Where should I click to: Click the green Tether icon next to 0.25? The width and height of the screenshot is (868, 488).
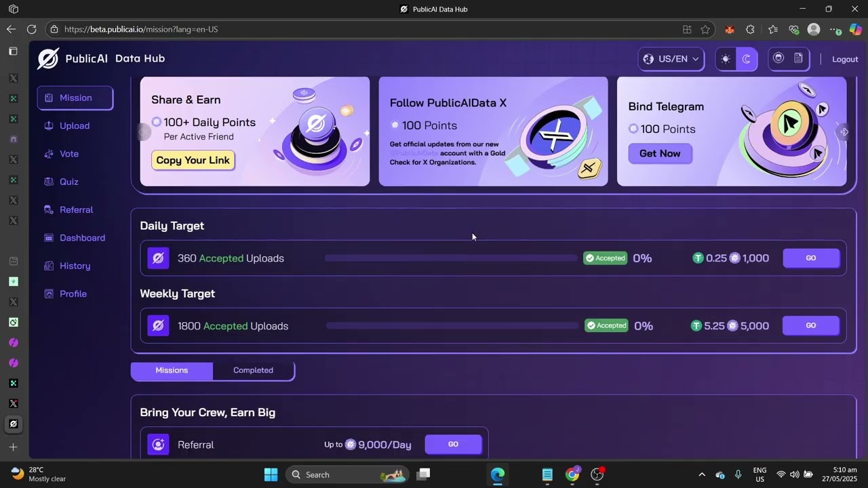[x=698, y=258]
